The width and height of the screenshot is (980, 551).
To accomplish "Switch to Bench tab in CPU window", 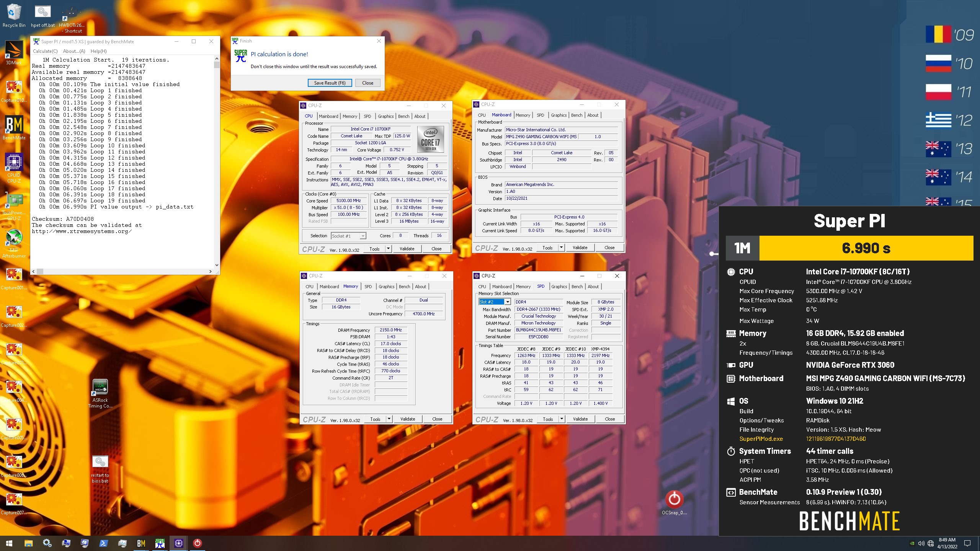I will point(403,116).
